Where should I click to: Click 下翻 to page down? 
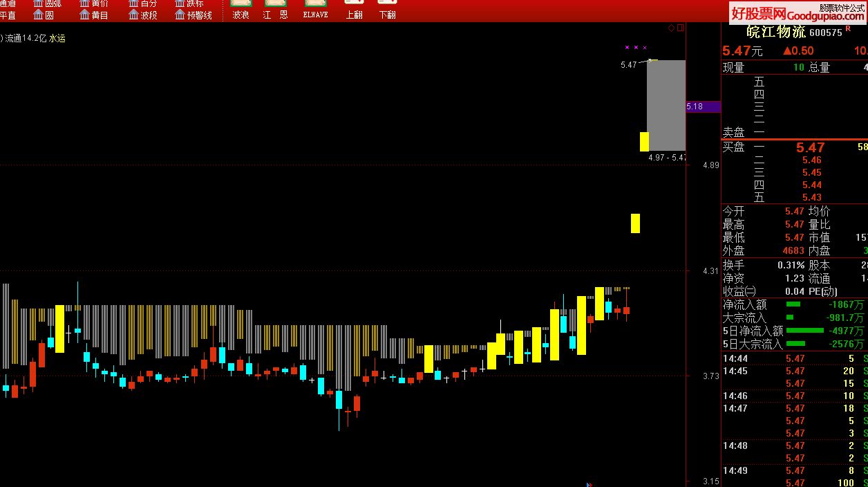[388, 10]
